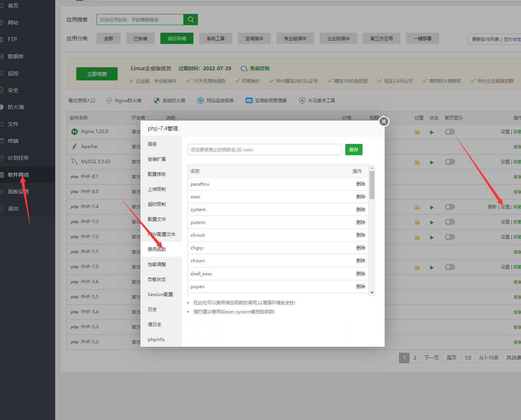Open the Performance Tuning tab
Screen dimensions: 521x420
(161, 264)
